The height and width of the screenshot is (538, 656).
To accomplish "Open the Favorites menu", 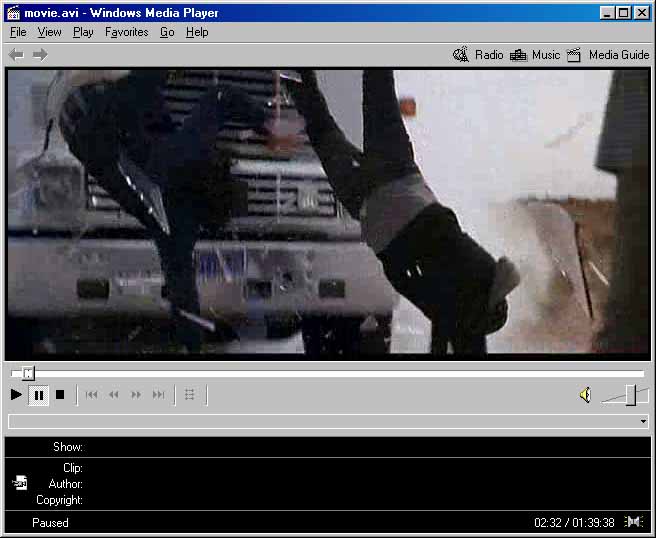I will click(x=126, y=32).
